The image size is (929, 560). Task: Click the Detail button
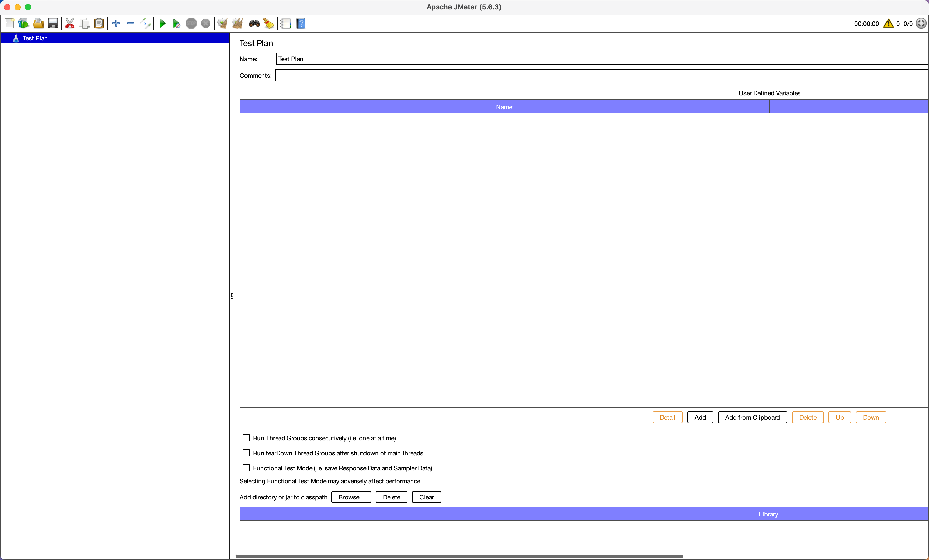(x=667, y=417)
